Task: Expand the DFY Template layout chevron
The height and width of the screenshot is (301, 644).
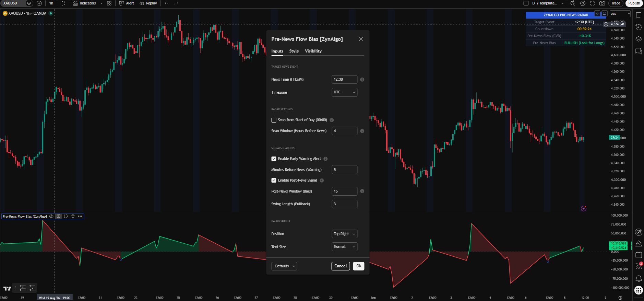Action: (x=563, y=3)
